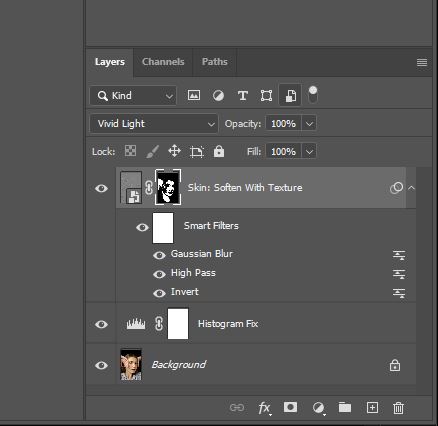Screen dimensions: 438x426
Task: Toggle the layer filtering switch
Action: [x=313, y=95]
